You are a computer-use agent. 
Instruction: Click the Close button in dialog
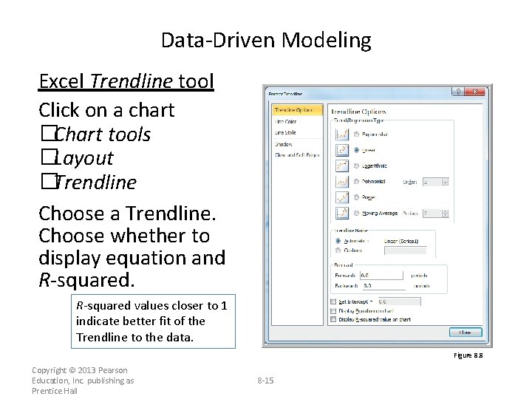tap(465, 332)
